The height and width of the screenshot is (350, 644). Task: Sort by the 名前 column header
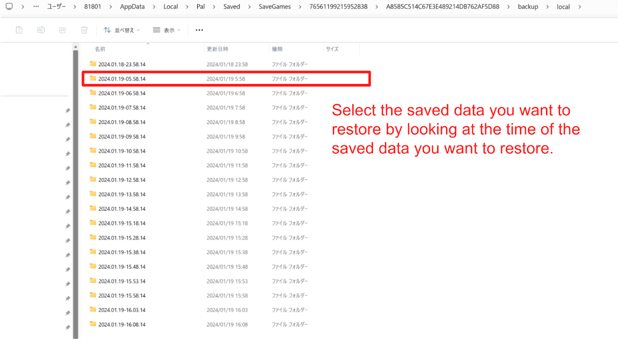pos(100,49)
